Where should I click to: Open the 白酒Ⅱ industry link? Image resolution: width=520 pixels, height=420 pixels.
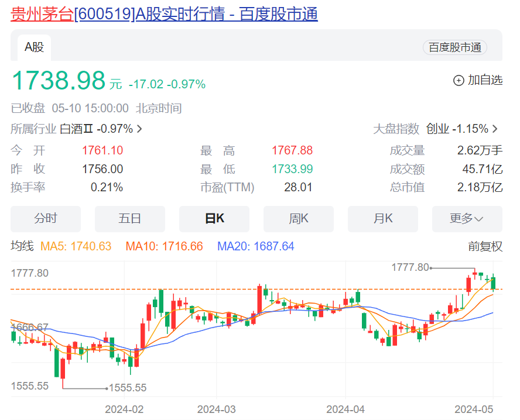coord(96,129)
